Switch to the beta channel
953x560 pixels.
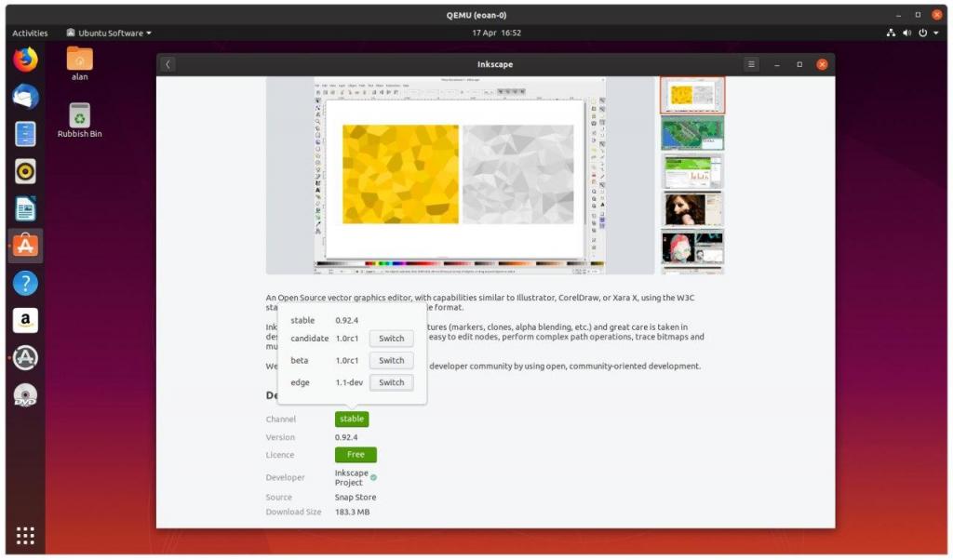391,360
